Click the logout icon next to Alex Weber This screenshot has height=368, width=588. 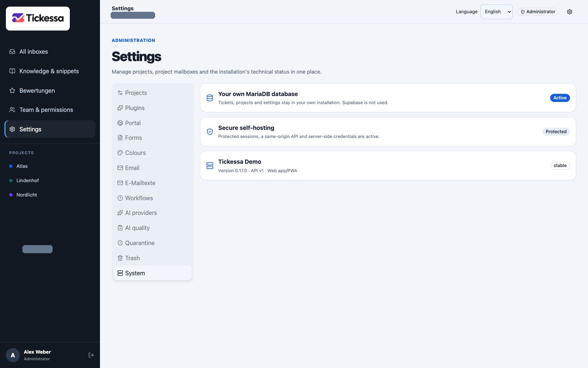(x=91, y=355)
